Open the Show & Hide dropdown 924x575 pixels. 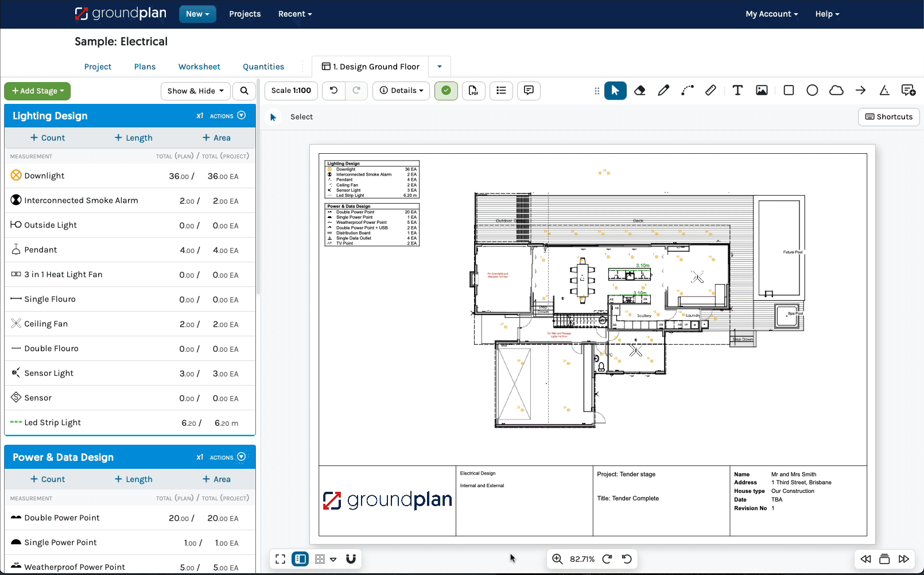[x=196, y=91]
